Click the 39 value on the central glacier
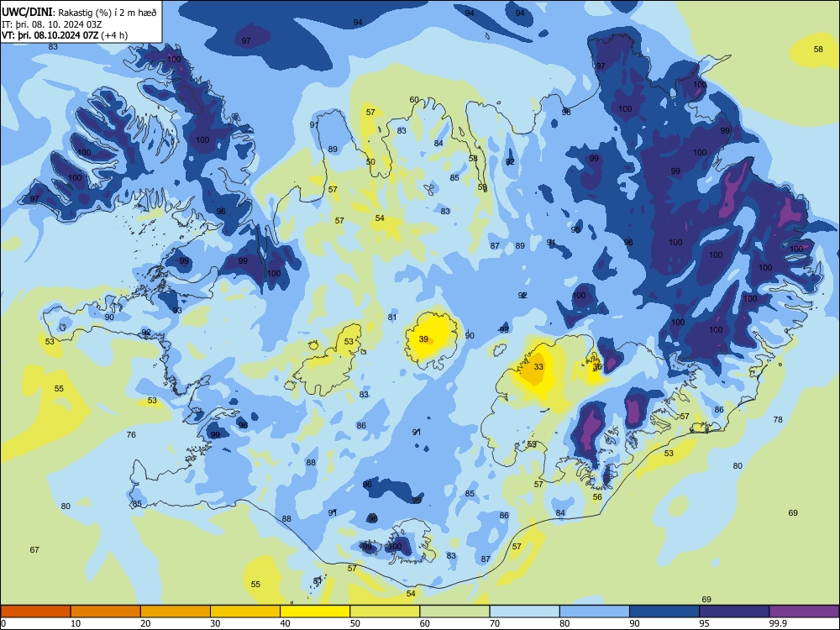Image resolution: width=840 pixels, height=630 pixels. tap(423, 339)
